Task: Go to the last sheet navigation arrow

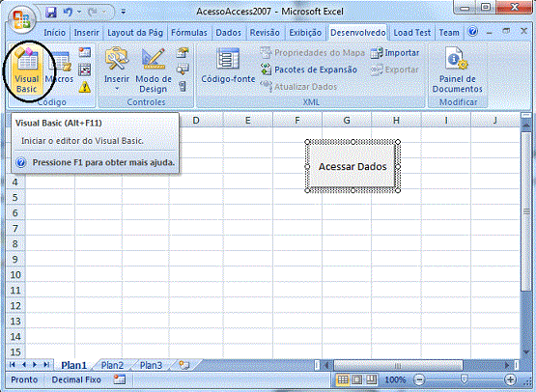Action: pos(46,365)
